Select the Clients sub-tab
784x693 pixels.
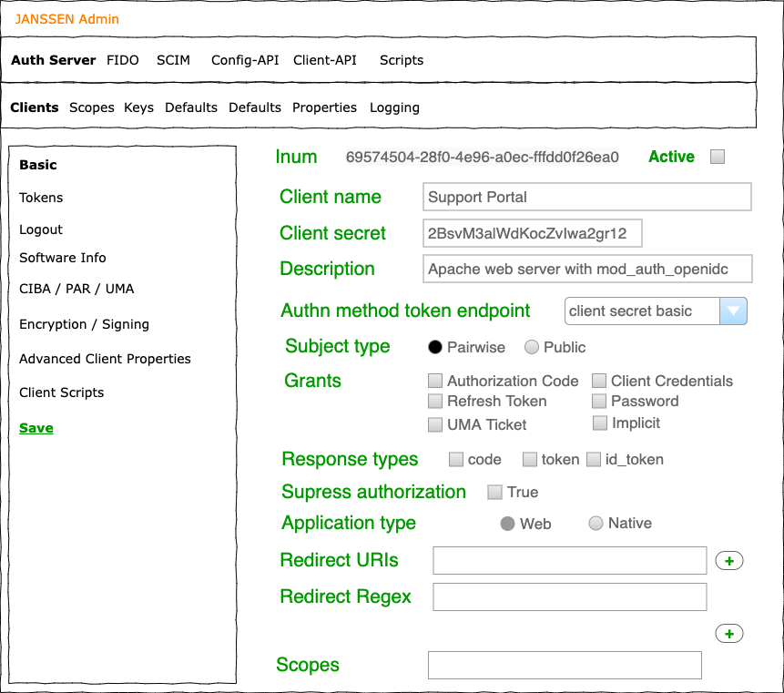point(35,107)
